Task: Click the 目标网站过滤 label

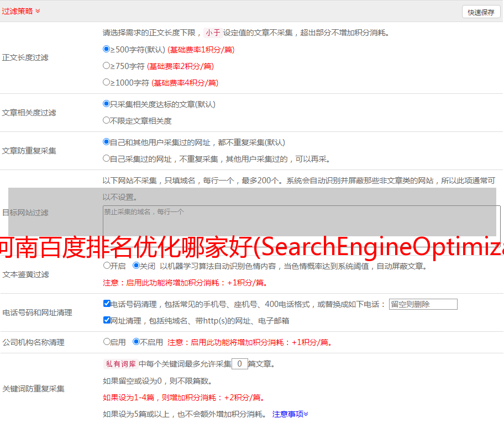Action: [25, 213]
